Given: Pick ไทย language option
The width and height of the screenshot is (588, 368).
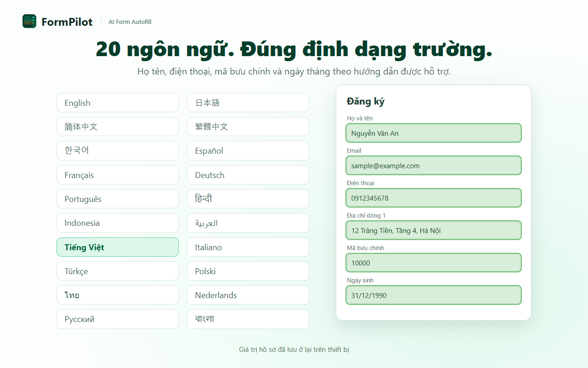Looking at the screenshot, I should point(118,295).
